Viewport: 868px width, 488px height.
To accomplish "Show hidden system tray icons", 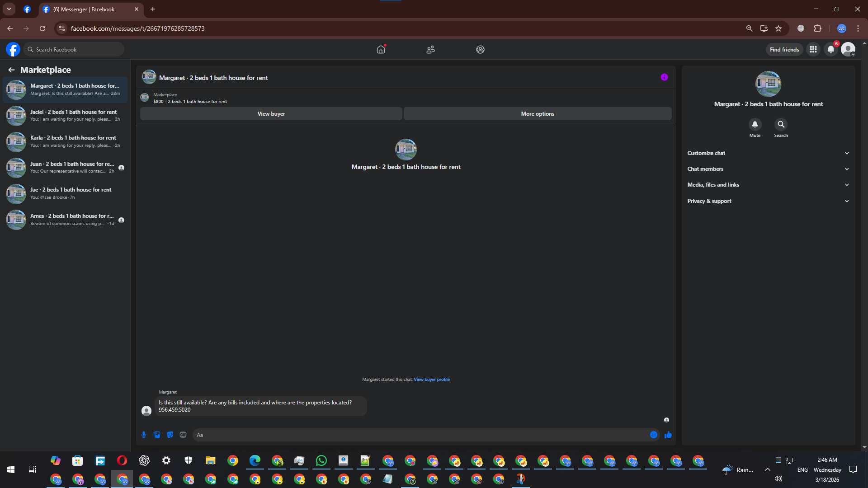I will 768,469.
